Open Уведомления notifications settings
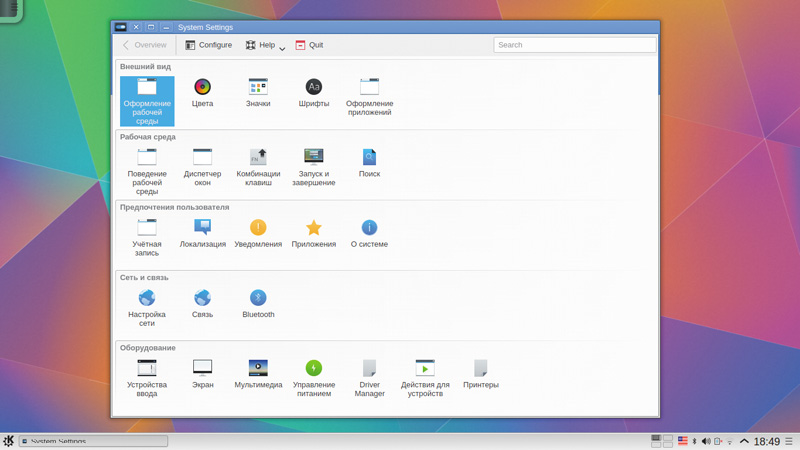The width and height of the screenshot is (800, 450). point(258,234)
